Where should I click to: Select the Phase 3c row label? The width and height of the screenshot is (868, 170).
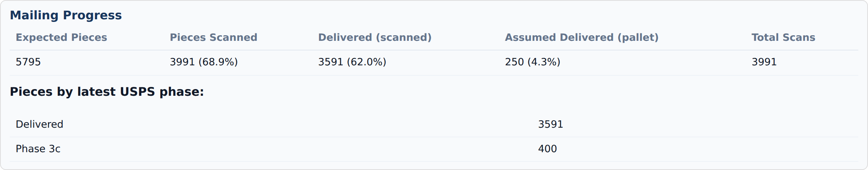pyautogui.click(x=38, y=149)
